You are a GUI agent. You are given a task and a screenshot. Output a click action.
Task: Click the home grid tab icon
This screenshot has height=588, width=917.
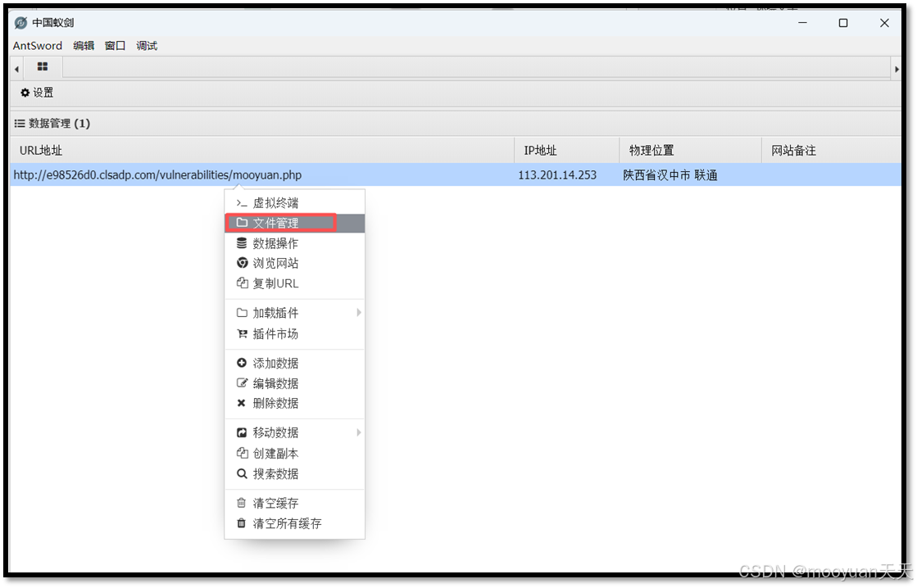[x=42, y=66]
